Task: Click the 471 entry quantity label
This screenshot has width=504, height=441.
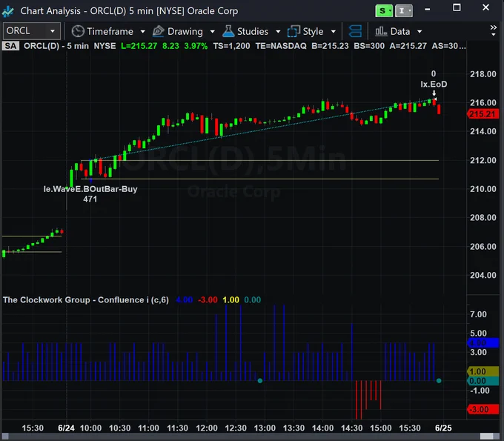Action: click(90, 199)
